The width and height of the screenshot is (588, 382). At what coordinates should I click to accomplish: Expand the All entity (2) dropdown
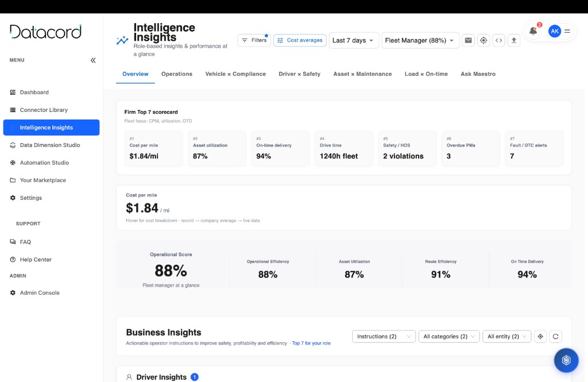(507, 337)
